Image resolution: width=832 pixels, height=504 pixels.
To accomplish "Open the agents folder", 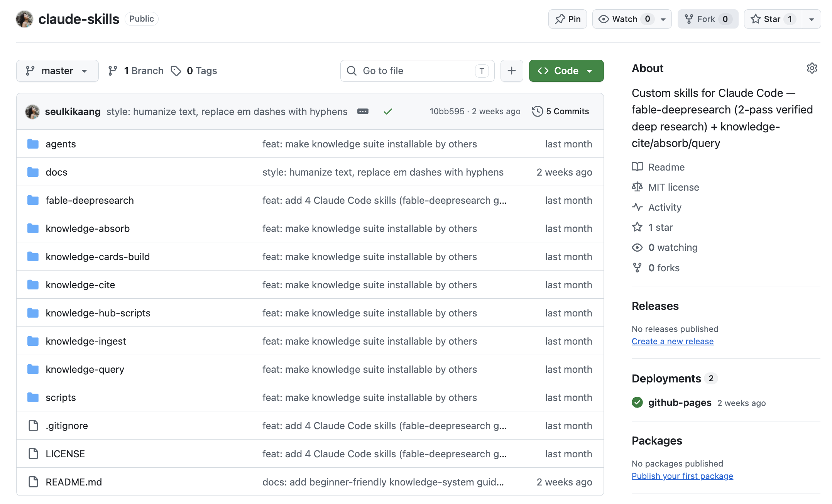I will click(x=61, y=144).
